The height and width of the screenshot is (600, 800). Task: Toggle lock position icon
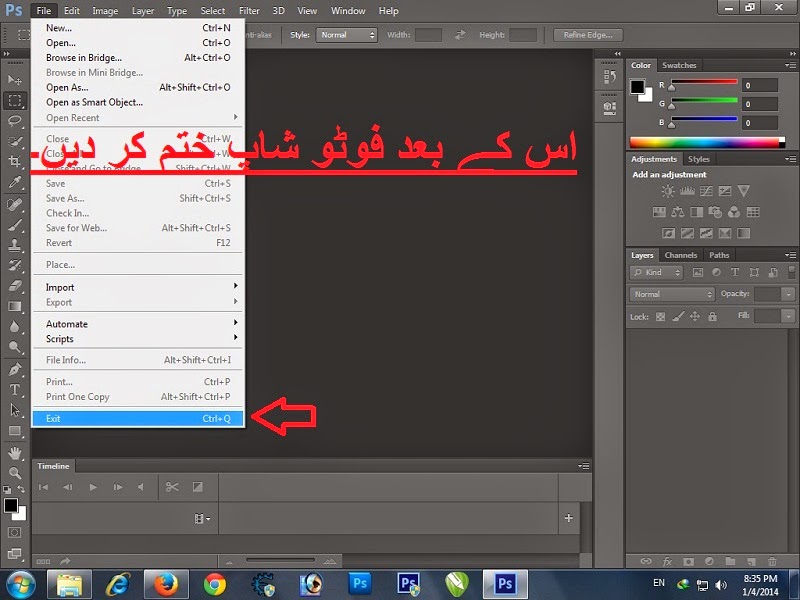[695, 317]
